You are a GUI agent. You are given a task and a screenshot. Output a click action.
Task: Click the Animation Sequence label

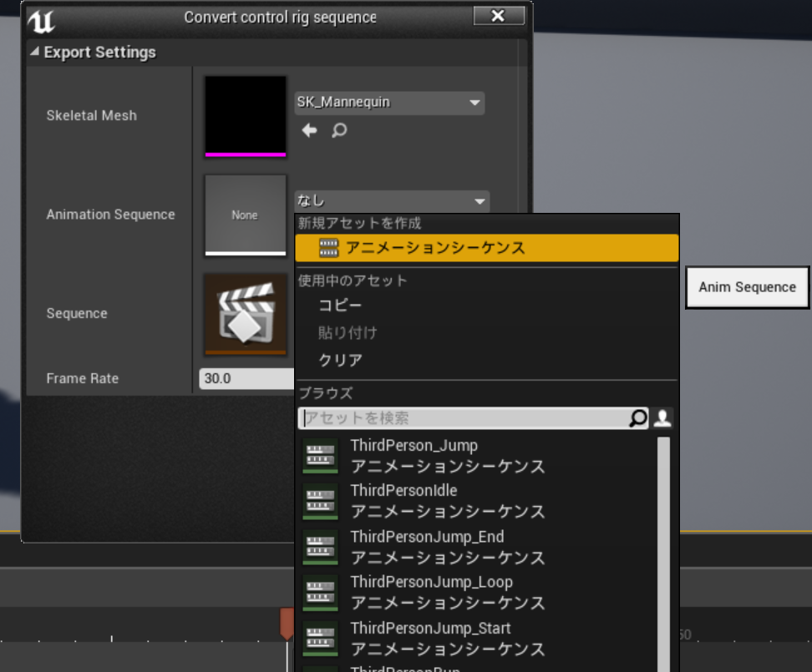point(111,215)
